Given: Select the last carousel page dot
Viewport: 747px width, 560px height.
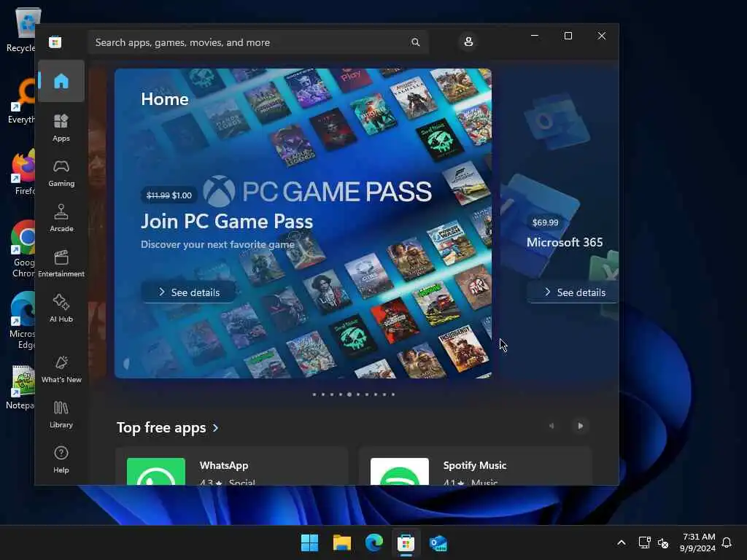Looking at the screenshot, I should coord(393,394).
